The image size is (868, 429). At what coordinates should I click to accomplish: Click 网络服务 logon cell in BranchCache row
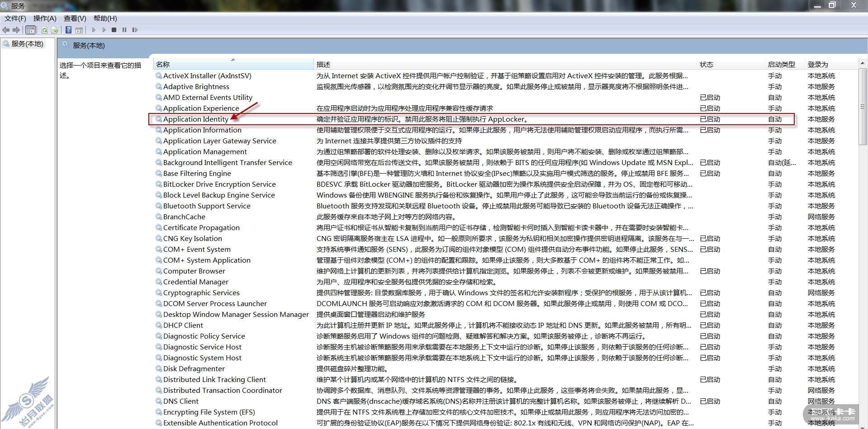(821, 217)
